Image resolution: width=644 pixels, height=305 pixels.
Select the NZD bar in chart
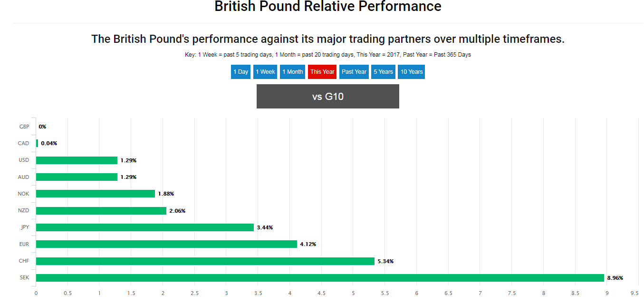point(101,211)
